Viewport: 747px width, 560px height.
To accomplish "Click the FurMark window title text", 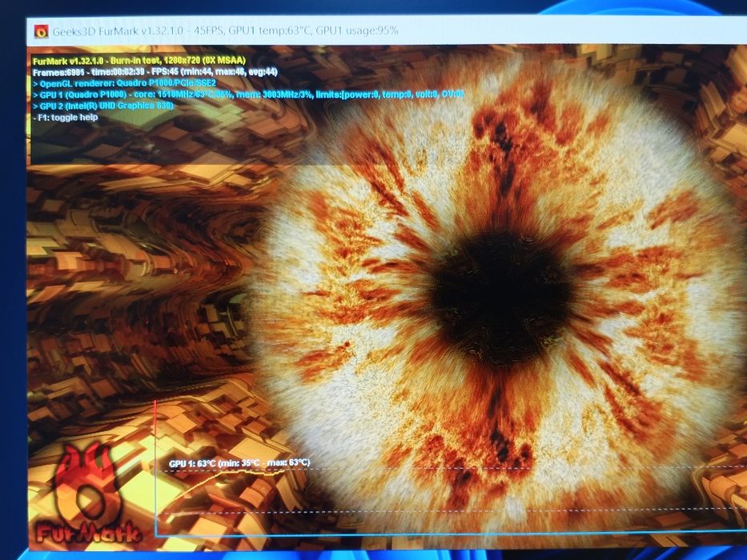I will (x=225, y=31).
